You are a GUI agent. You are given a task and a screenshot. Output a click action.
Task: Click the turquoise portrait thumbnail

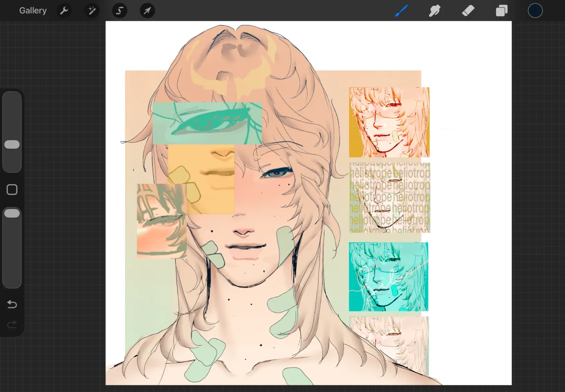click(x=388, y=276)
